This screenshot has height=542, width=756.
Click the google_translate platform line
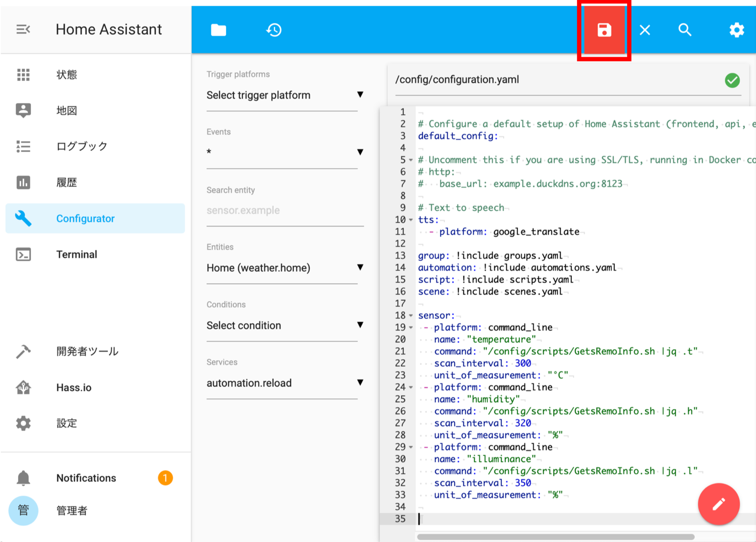tap(504, 232)
